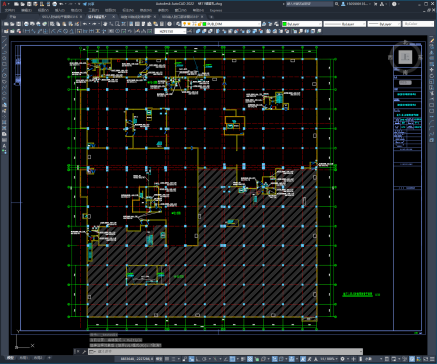The image size is (437, 364).
Task: Switch to the Start drawing tab
Action: tap(13, 16)
